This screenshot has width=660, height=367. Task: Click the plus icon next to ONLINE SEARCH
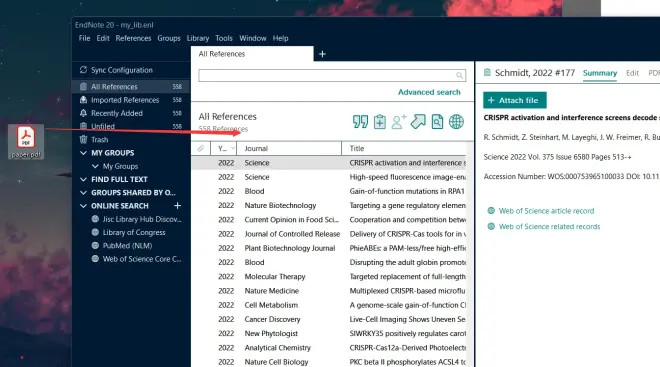(x=177, y=205)
